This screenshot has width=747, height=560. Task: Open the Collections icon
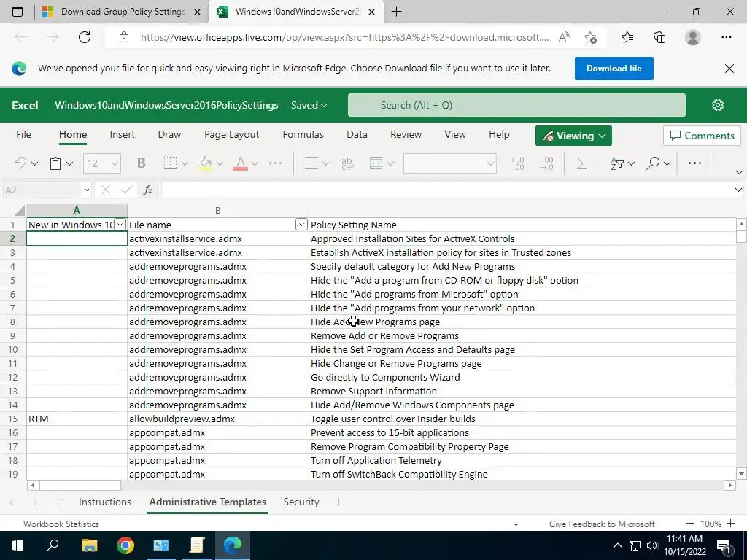[659, 37]
